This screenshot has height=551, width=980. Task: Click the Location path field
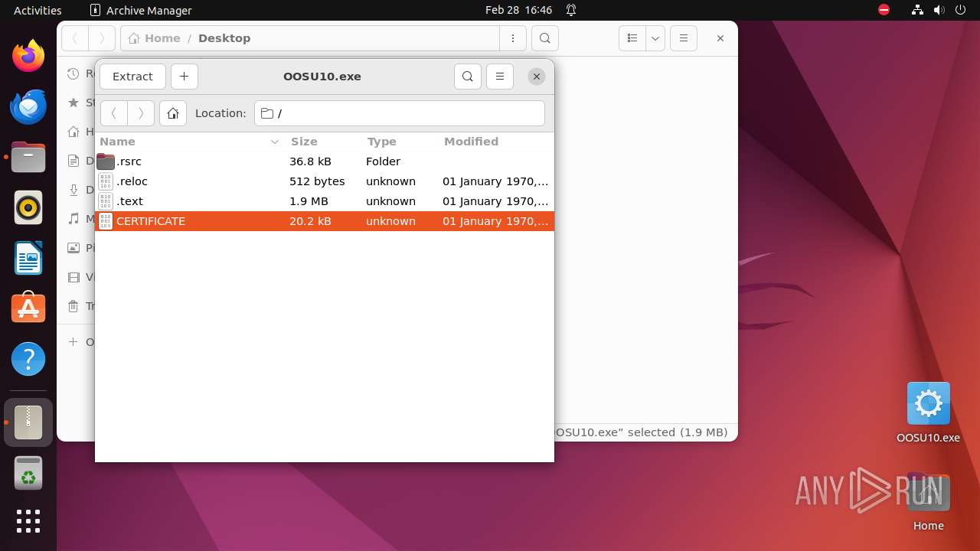(x=400, y=113)
